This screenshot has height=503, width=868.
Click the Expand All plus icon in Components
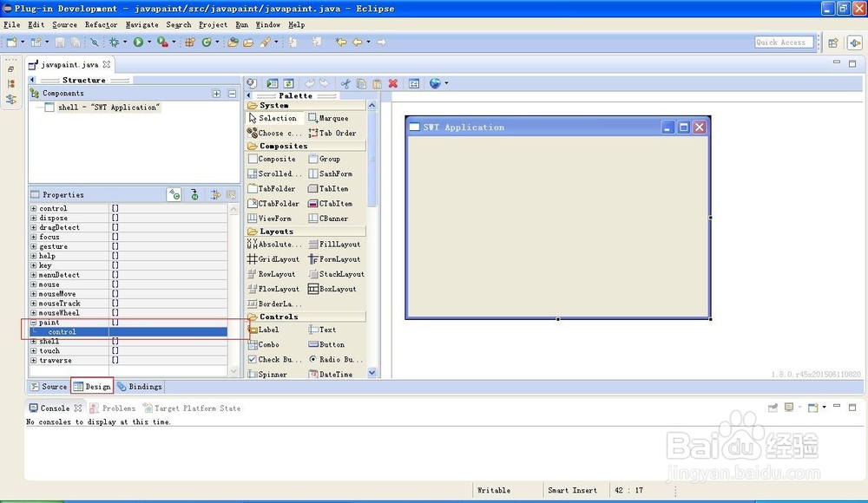point(216,94)
